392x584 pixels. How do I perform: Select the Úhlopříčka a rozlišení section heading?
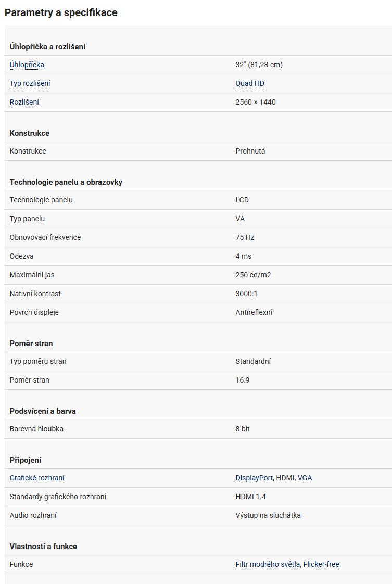tap(47, 47)
